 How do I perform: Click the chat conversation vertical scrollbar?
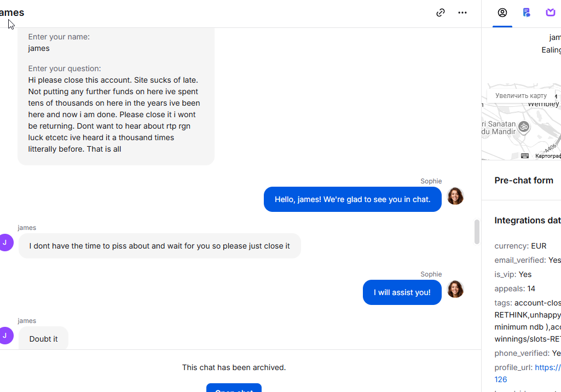pos(477,232)
